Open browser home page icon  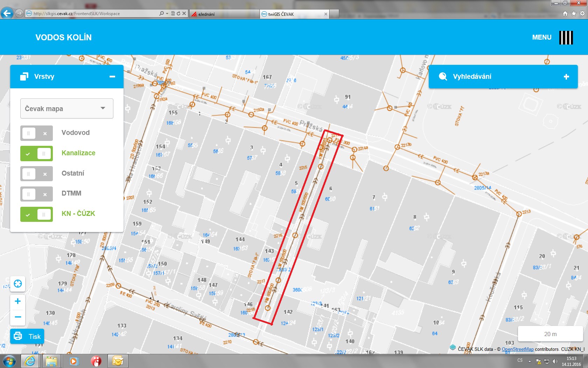[565, 14]
